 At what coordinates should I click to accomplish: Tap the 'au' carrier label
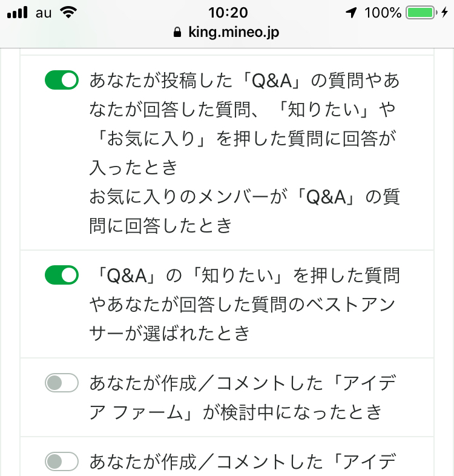click(x=44, y=13)
